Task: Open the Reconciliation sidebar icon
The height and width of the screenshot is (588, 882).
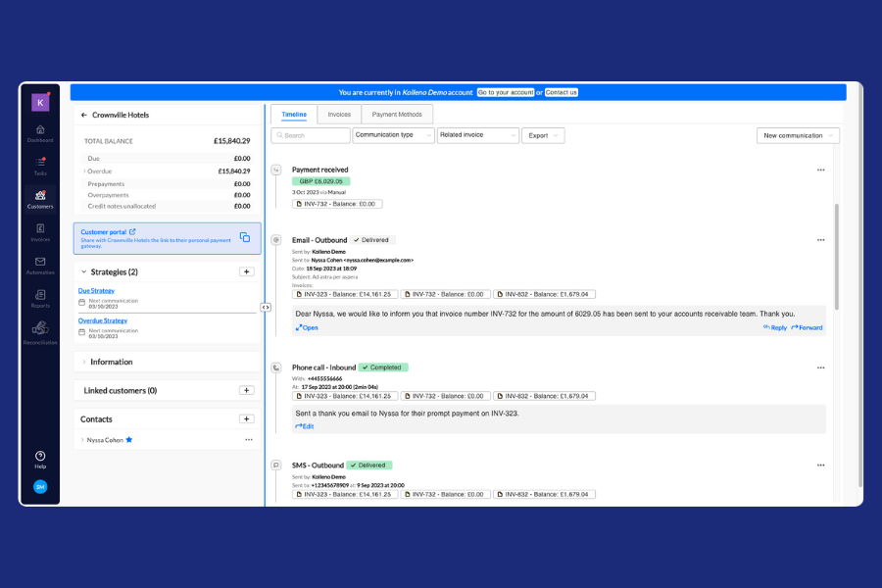Action: [40, 331]
